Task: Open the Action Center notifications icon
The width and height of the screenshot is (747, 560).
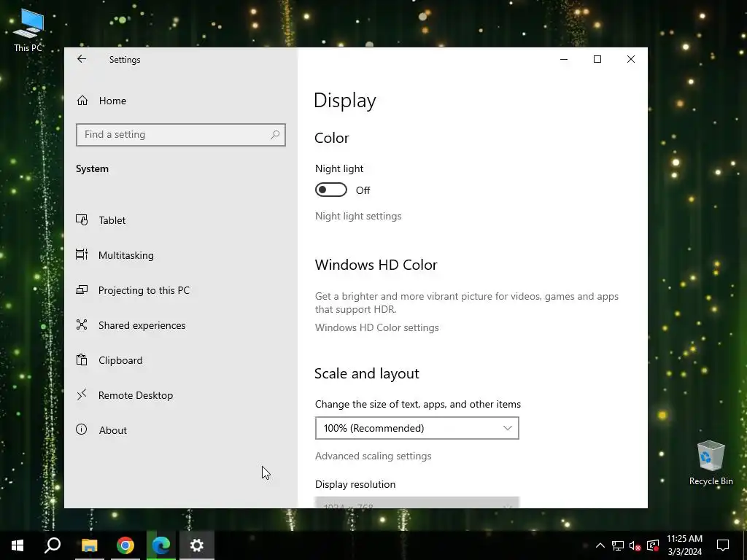Action: (x=723, y=545)
